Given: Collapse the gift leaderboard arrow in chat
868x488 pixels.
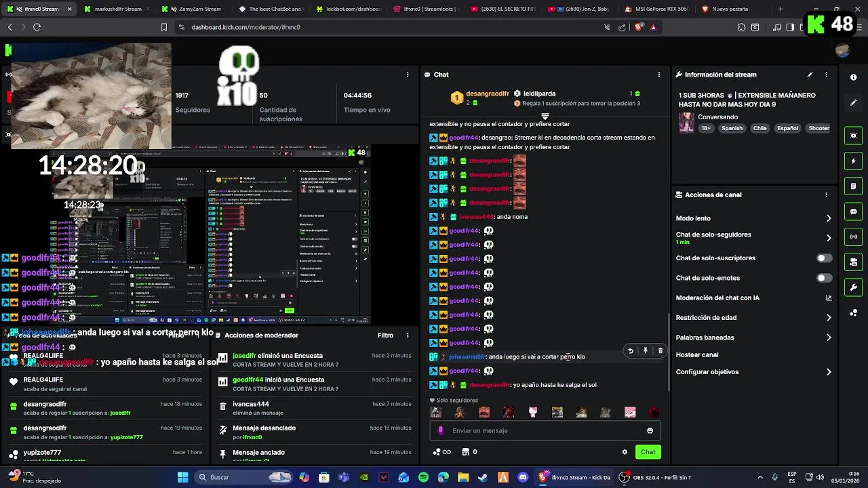Looking at the screenshot, I should (x=545, y=117).
